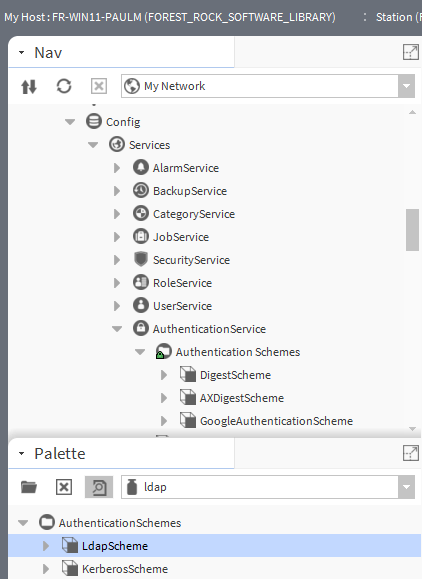Open the ldap palette dropdown arrow
422x579 pixels.
[x=406, y=487]
